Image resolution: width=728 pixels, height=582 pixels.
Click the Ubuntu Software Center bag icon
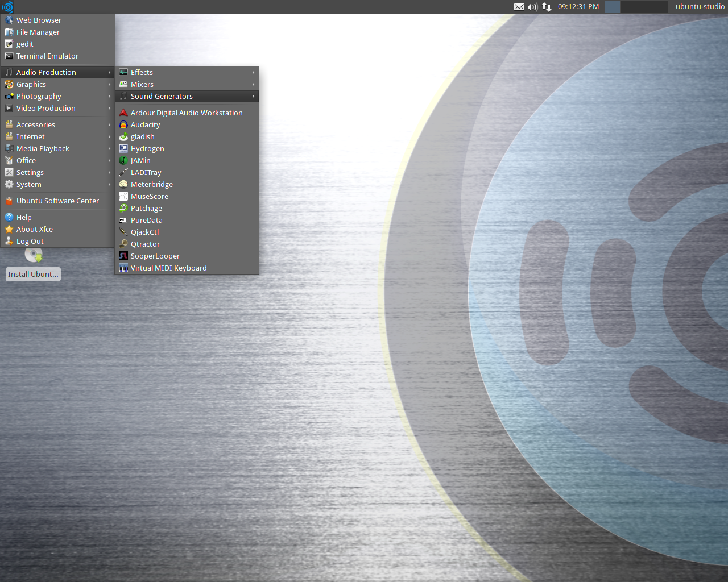pyautogui.click(x=9, y=201)
